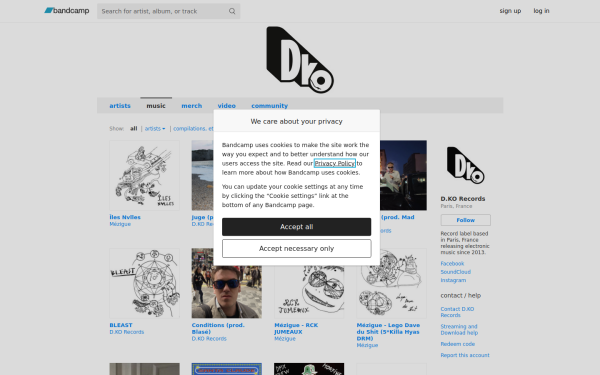Click the Mézigue - RCK JUMEAUX title

tap(296, 328)
